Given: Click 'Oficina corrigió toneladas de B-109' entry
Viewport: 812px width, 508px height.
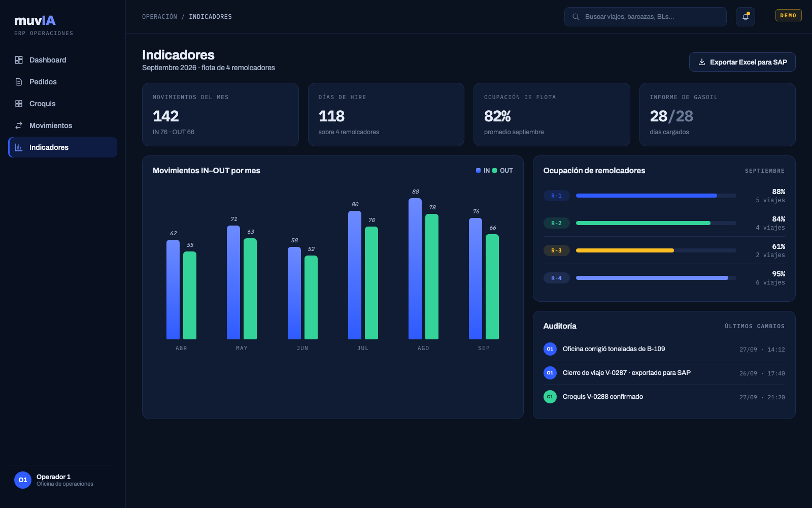Looking at the screenshot, I should (664, 349).
